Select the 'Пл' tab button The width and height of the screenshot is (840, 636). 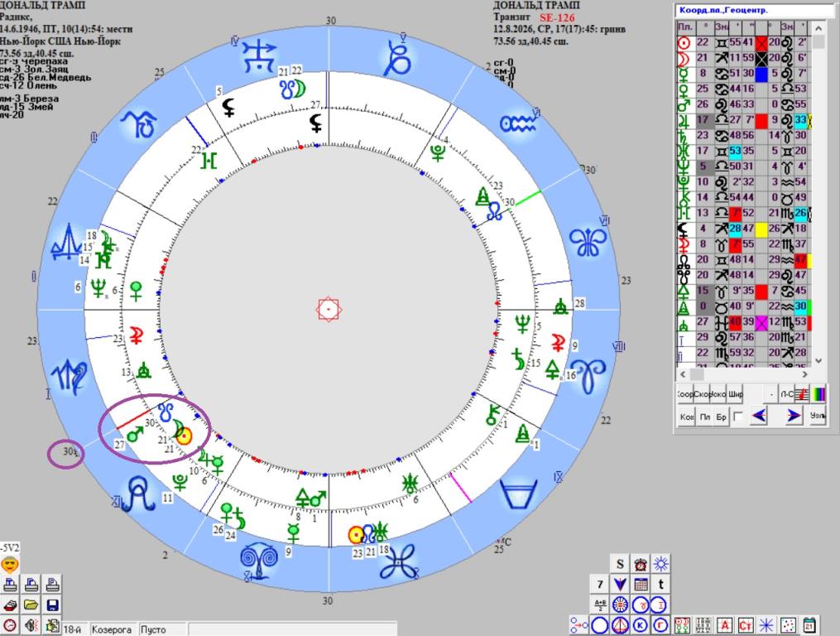pyautogui.click(x=703, y=416)
